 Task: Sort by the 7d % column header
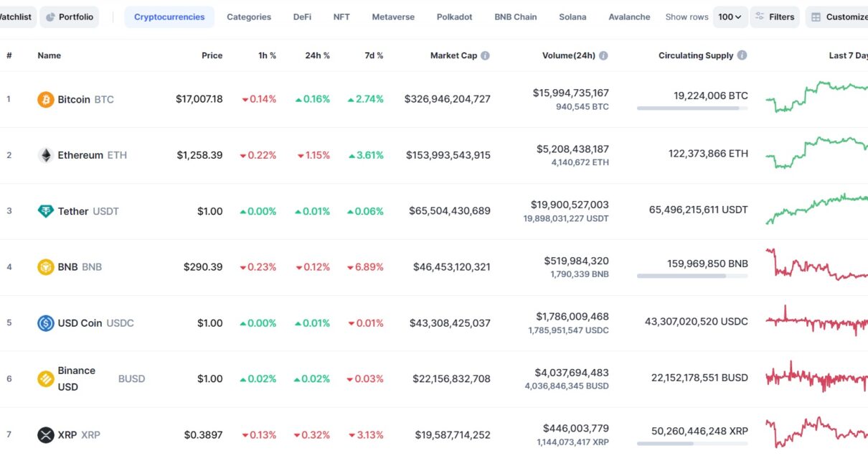(374, 55)
